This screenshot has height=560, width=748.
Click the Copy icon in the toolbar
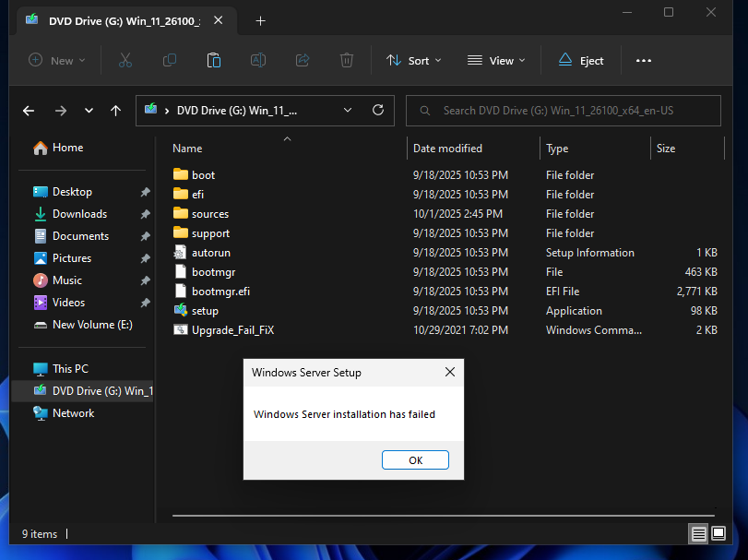coord(170,61)
